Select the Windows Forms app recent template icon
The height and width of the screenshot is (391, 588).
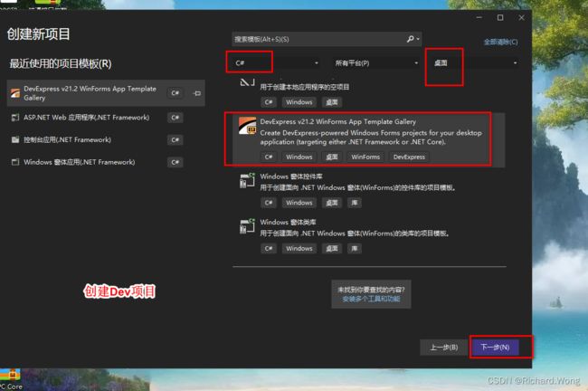pos(15,162)
